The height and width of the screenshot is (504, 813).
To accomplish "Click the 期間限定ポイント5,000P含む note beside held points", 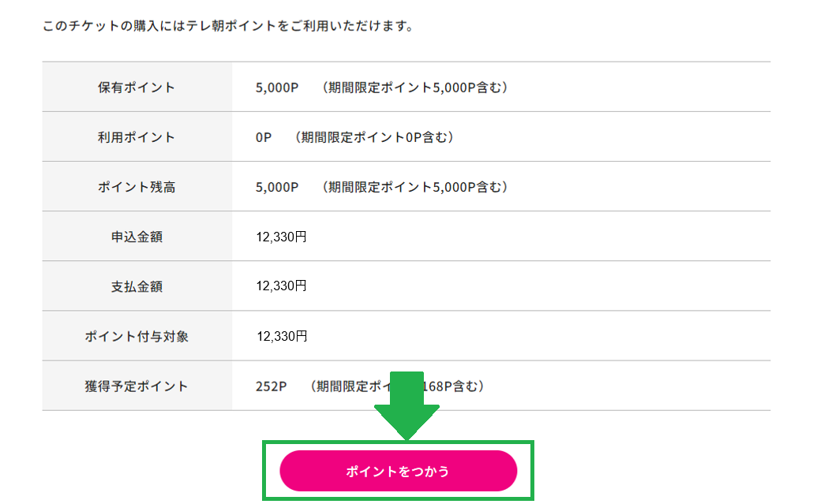I will [x=415, y=87].
